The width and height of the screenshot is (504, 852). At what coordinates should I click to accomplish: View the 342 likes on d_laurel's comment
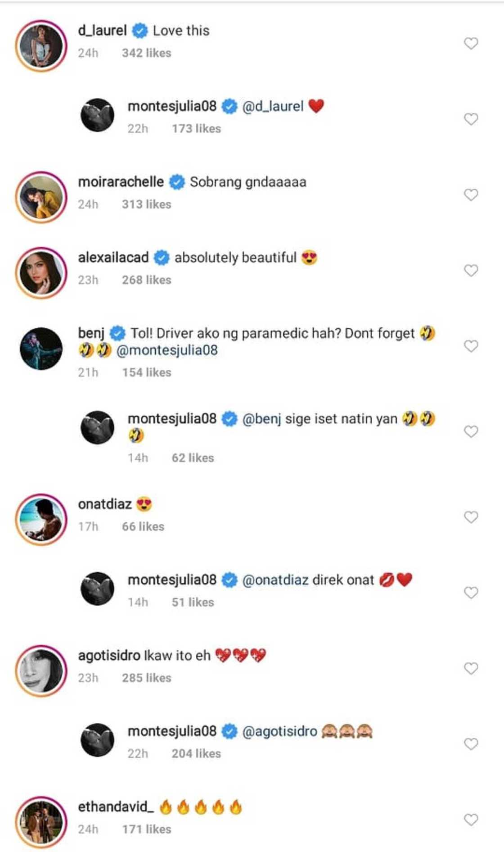tap(146, 53)
